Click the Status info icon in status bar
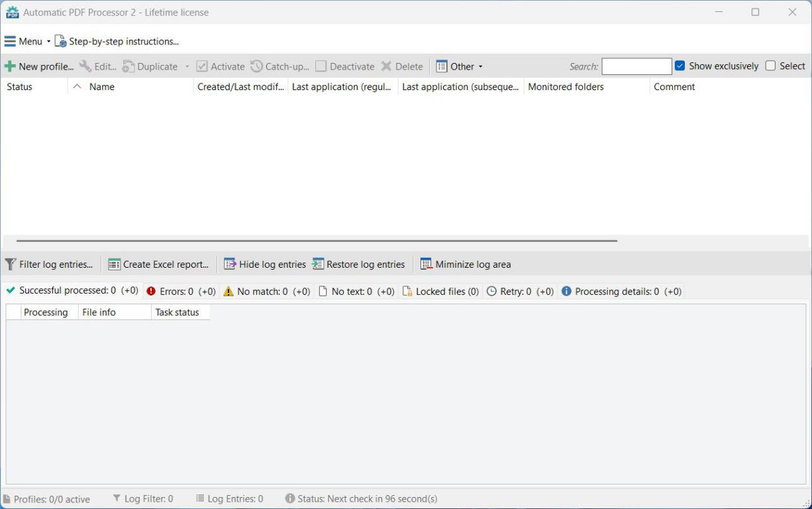This screenshot has height=509, width=812. tap(290, 498)
